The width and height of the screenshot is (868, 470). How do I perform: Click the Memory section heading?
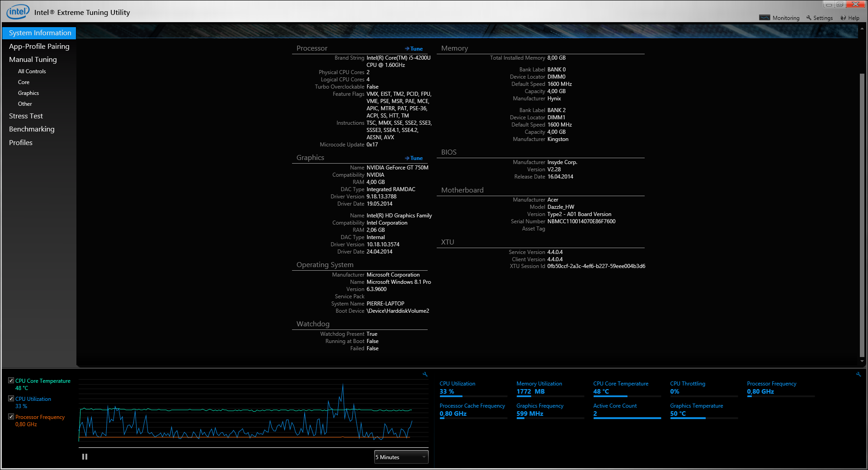point(454,48)
